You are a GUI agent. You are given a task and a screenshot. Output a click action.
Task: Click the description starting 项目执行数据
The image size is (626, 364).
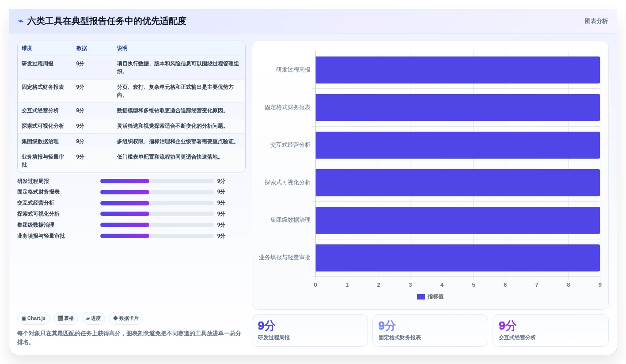[x=178, y=68]
